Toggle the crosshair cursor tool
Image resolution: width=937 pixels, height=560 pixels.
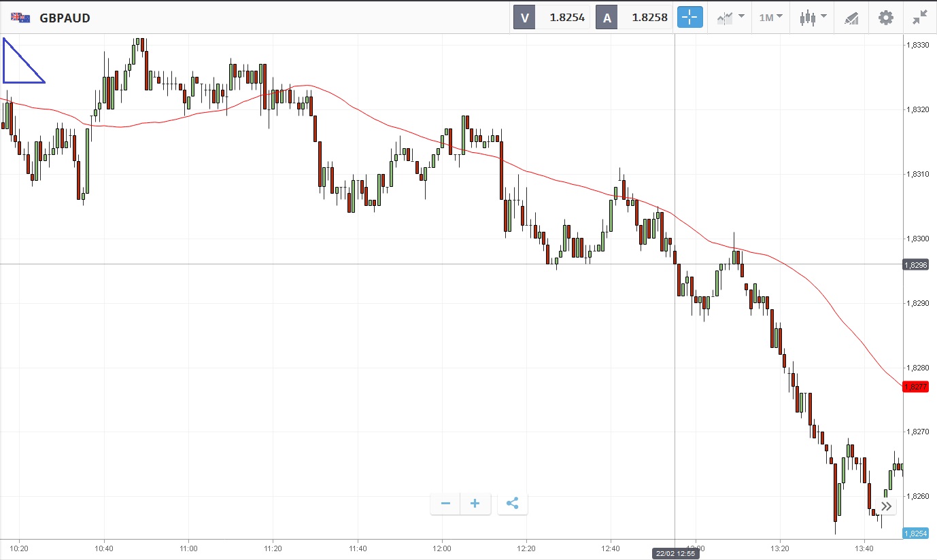[689, 18]
